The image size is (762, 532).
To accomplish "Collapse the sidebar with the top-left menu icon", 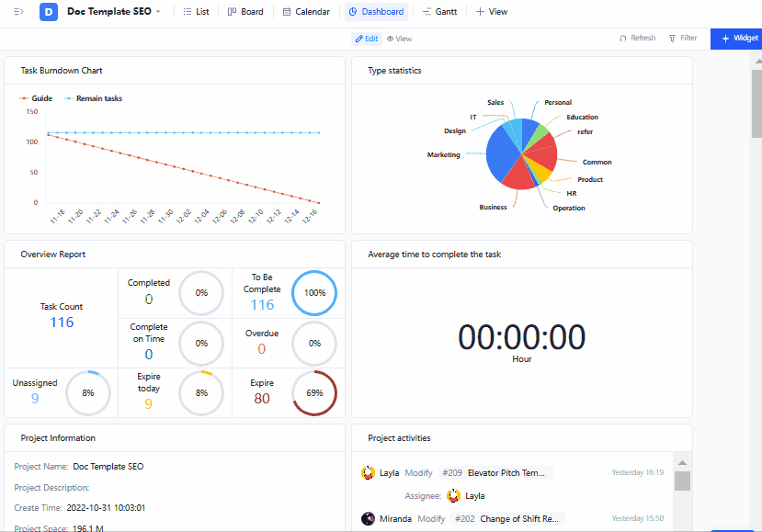I will coord(18,12).
